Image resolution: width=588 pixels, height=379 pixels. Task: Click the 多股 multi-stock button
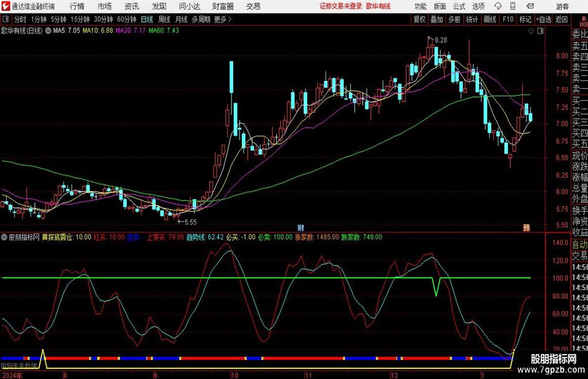pos(454,19)
